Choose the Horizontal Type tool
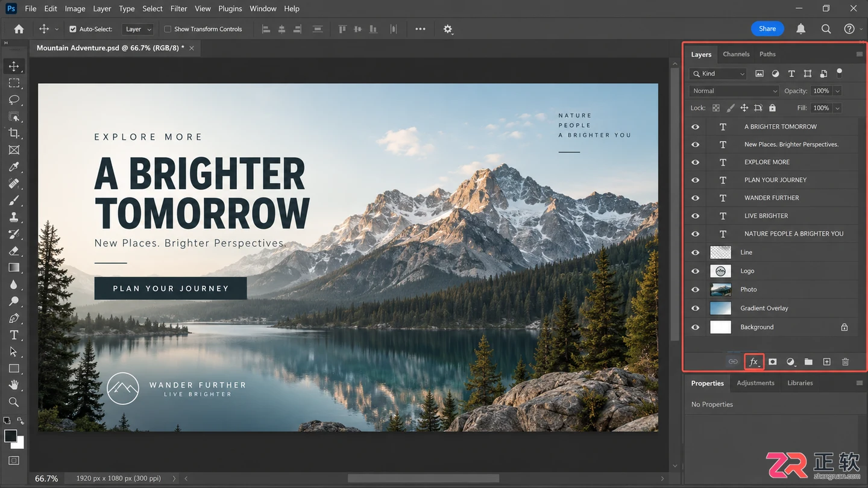The width and height of the screenshot is (868, 488). 14,335
